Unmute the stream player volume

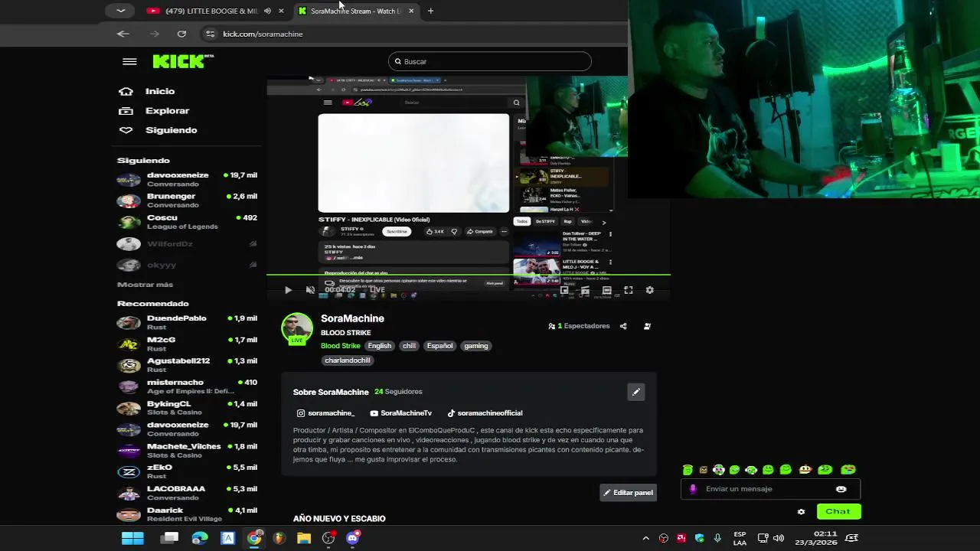pyautogui.click(x=310, y=290)
